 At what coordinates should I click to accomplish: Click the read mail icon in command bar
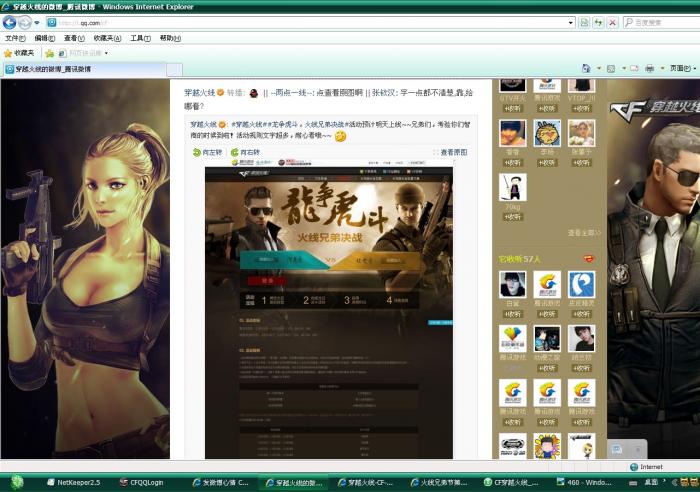634,68
